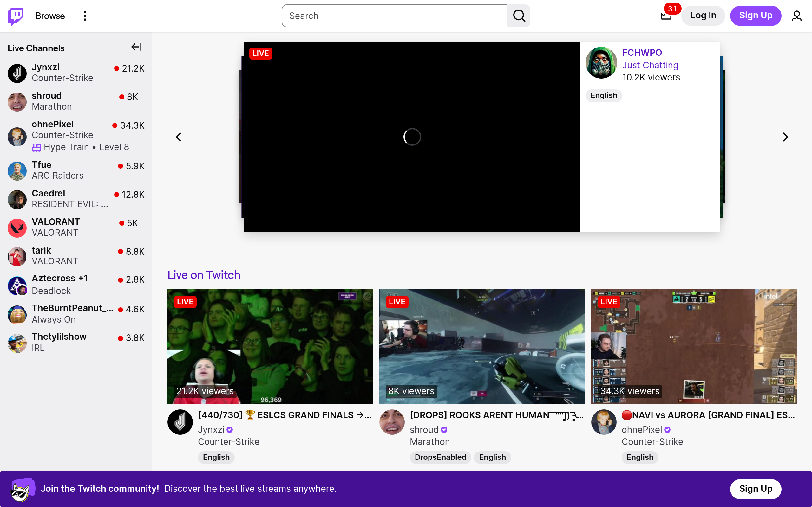Open Jynxzi's ESLCS stream thumbnail

(270, 346)
